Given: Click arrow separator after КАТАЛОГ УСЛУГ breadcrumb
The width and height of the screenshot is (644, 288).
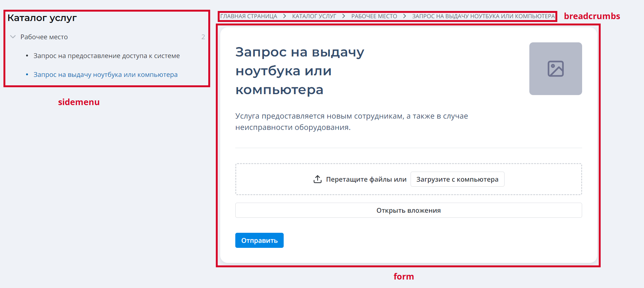Looking at the screenshot, I should coord(344,16).
